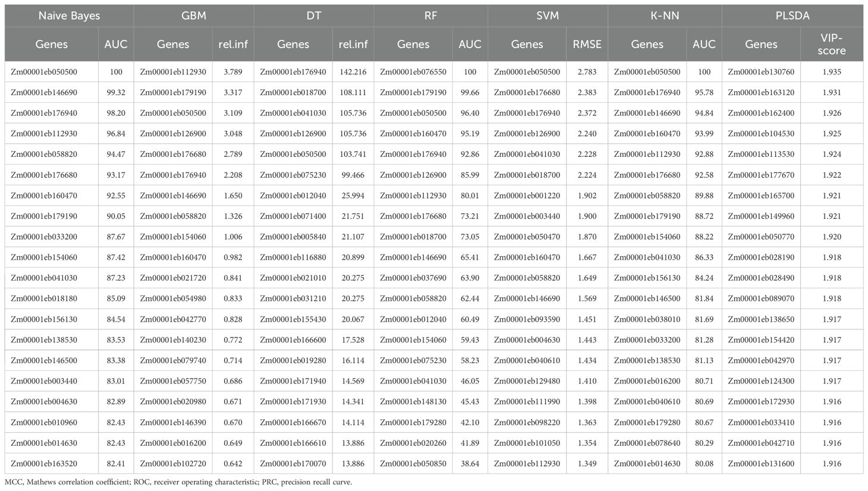Click gene Zm00001eb018180 in Naive Bayes column
Image resolution: width=868 pixels, height=491 pixels.
[x=44, y=298]
